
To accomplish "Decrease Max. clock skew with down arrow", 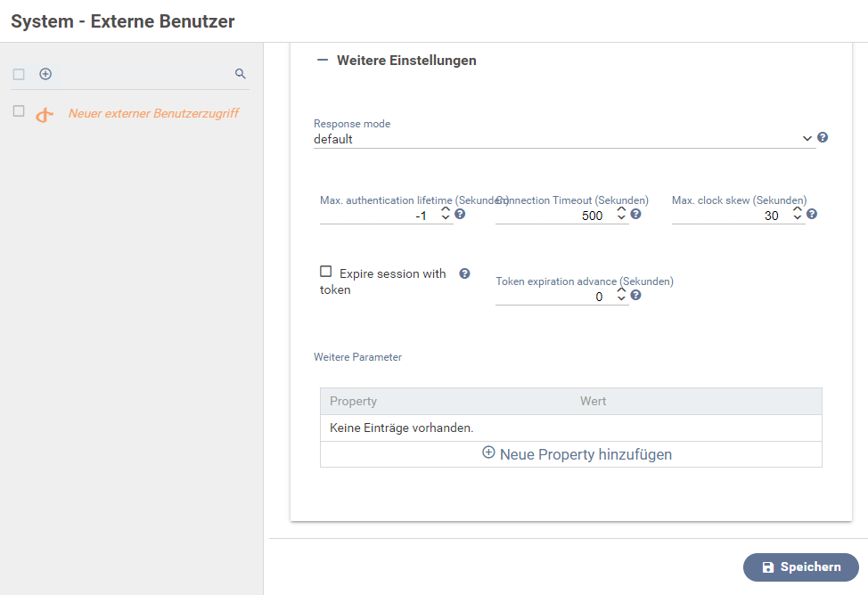I will [797, 220].
